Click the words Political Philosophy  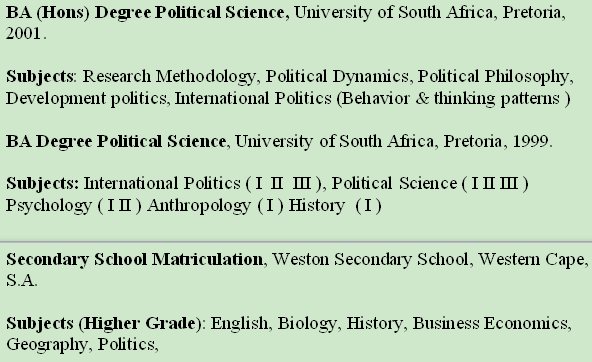[493, 77]
